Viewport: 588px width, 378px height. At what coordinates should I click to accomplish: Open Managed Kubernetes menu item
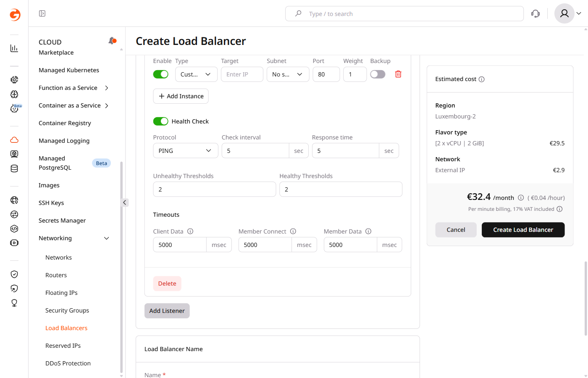[x=69, y=70]
